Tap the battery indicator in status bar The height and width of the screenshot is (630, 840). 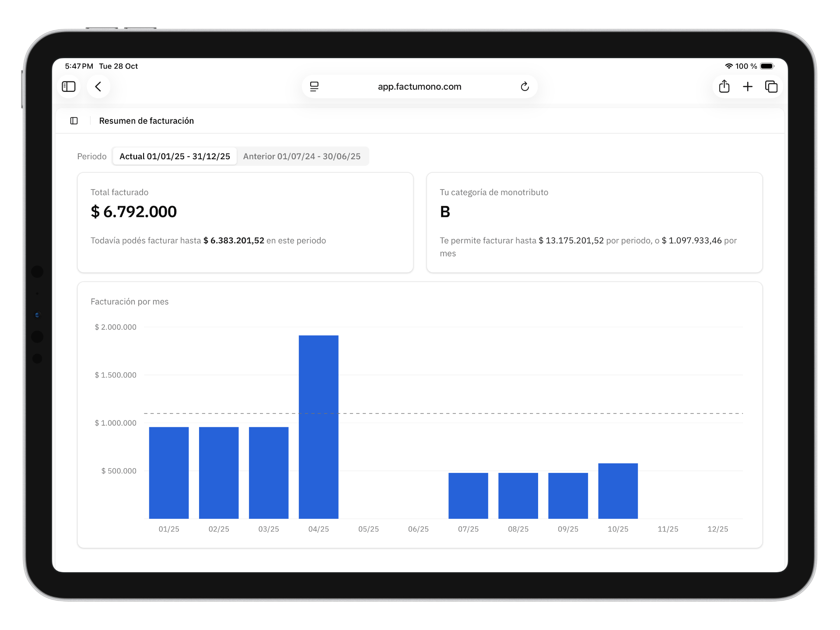767,66
